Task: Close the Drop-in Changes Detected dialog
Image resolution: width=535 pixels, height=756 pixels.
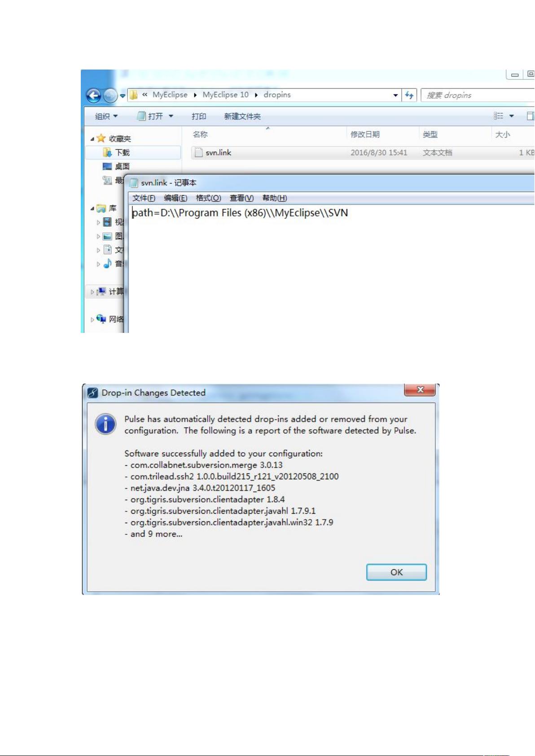Action: [x=420, y=389]
